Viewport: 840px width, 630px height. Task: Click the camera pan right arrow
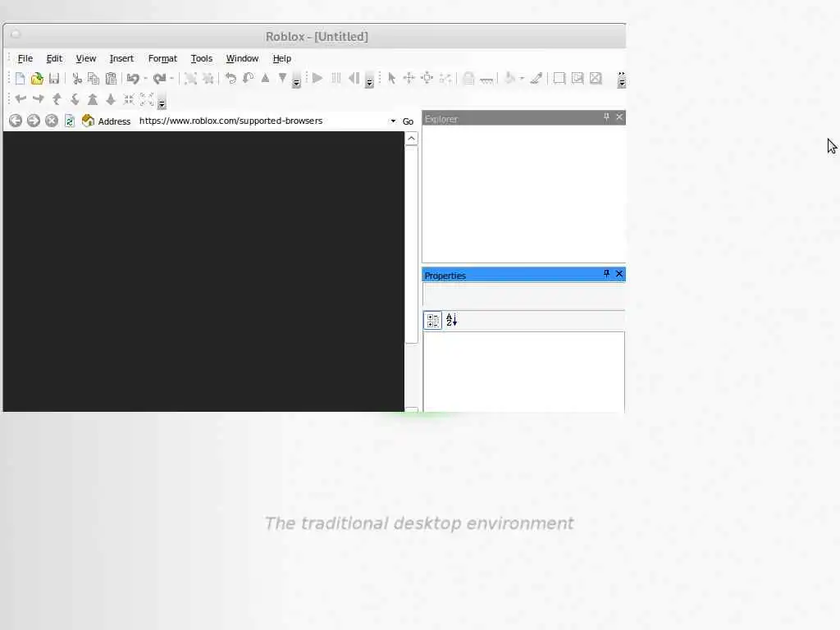[39, 99]
